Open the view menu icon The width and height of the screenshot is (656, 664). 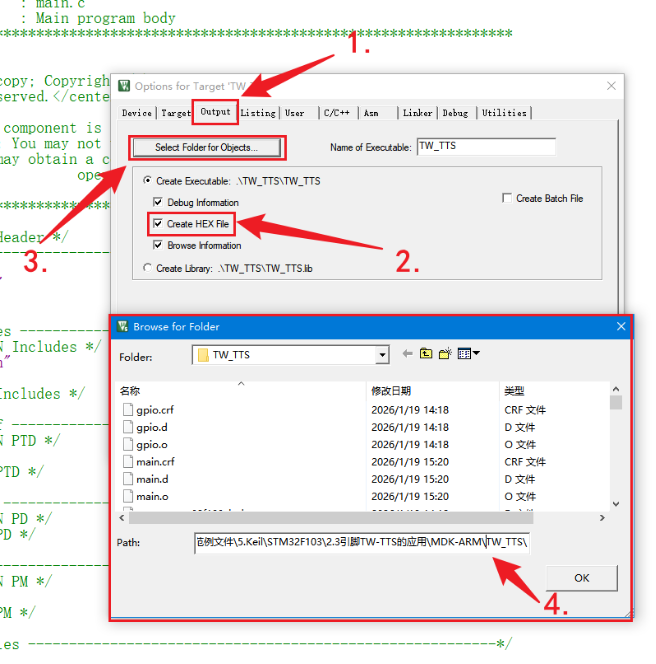(468, 354)
